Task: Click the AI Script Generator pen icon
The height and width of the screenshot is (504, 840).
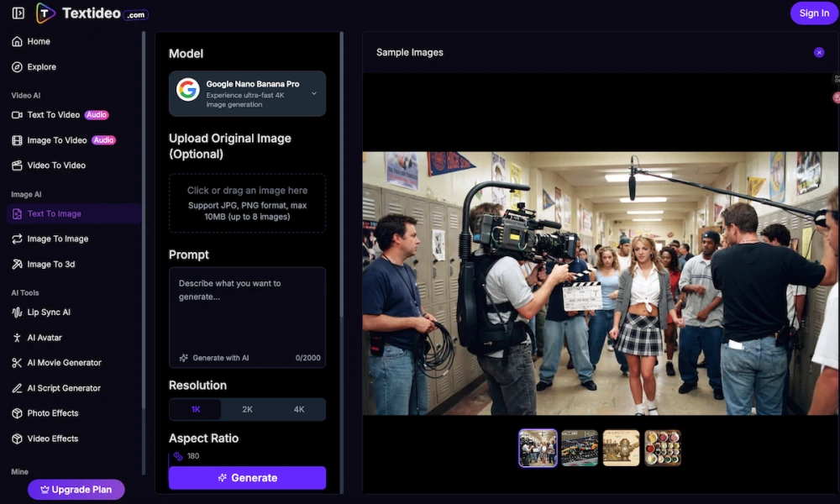Action: point(17,388)
